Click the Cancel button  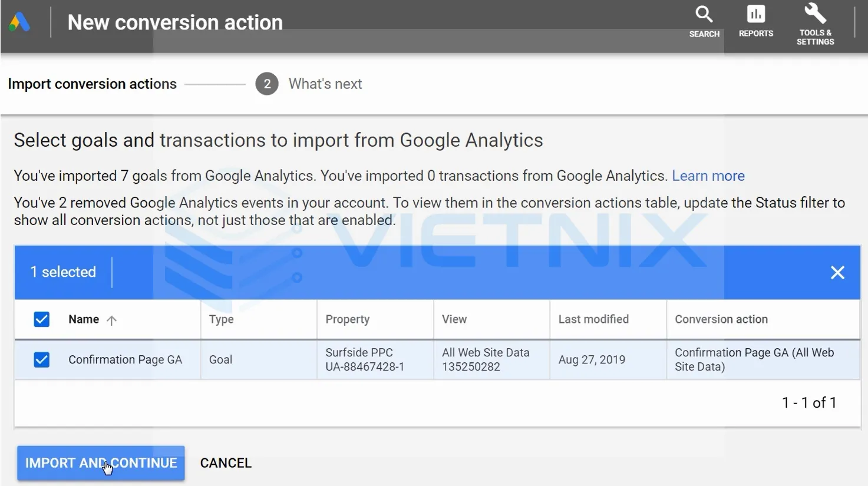coord(226,463)
